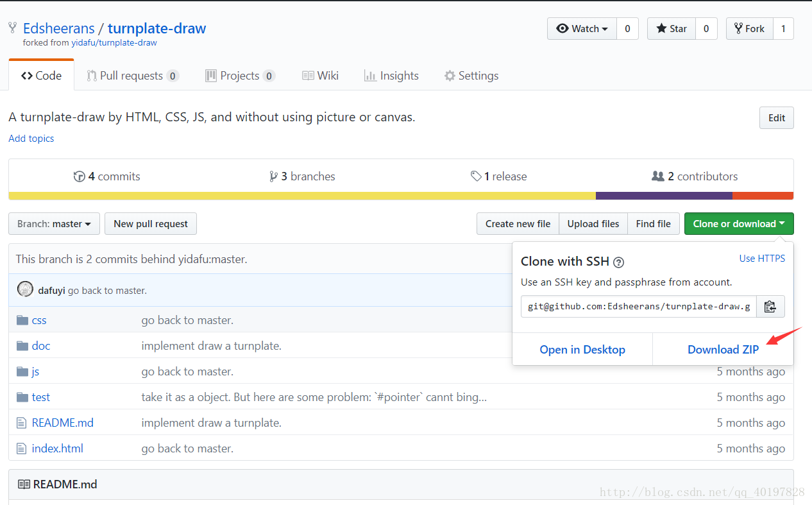
Task: Click the New pull request button
Action: coord(151,223)
